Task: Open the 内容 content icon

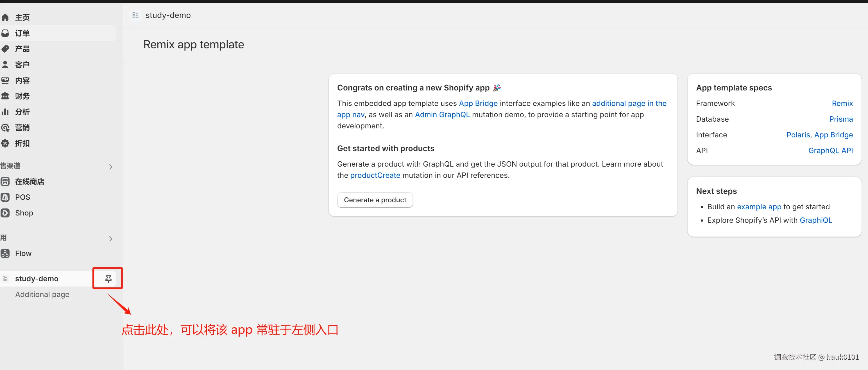Action: pos(5,80)
